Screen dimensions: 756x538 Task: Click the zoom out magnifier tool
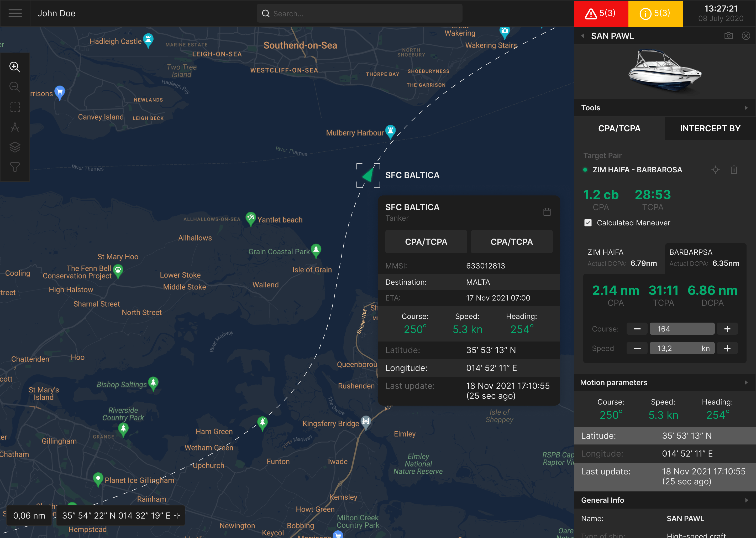click(14, 87)
